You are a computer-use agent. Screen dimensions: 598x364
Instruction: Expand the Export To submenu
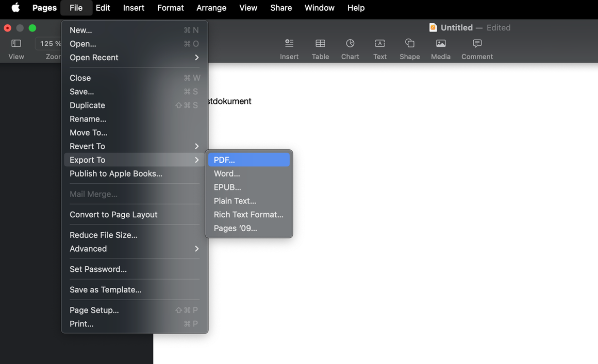(x=134, y=160)
